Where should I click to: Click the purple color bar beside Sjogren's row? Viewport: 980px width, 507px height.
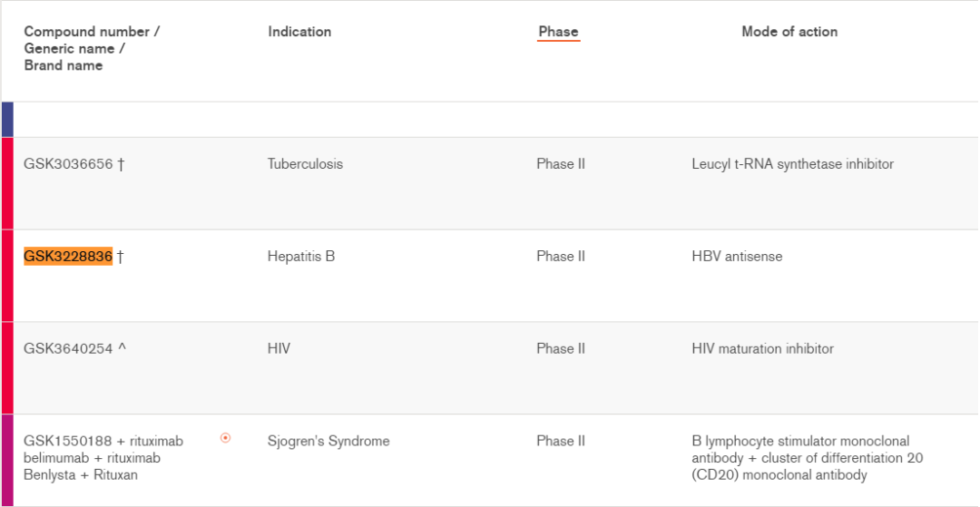[x=7, y=460]
